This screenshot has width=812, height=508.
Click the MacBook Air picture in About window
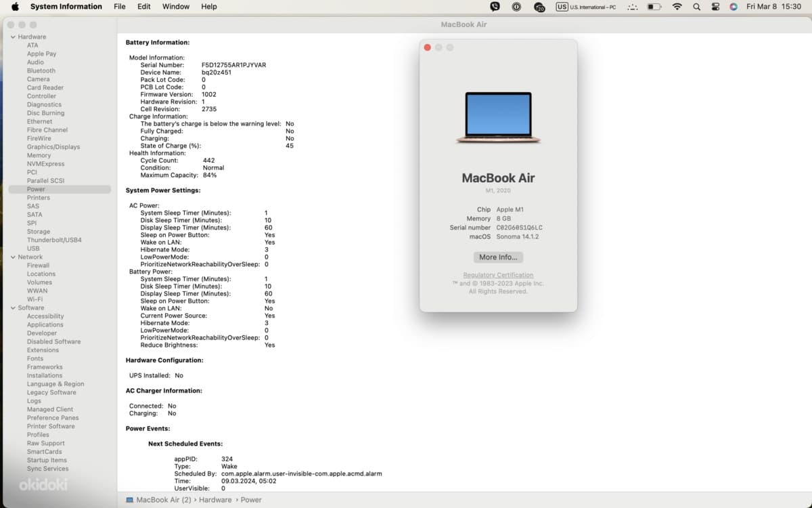coord(498,118)
